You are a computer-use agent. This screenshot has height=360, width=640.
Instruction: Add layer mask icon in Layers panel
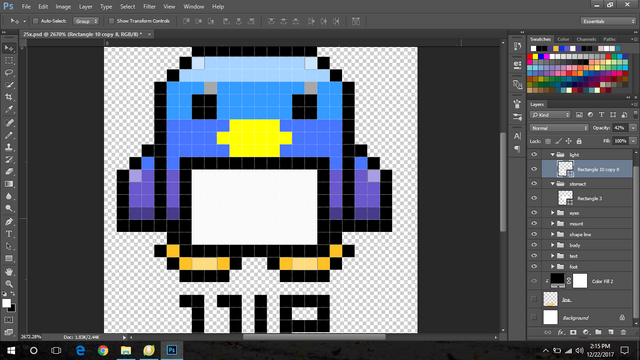[x=573, y=332]
